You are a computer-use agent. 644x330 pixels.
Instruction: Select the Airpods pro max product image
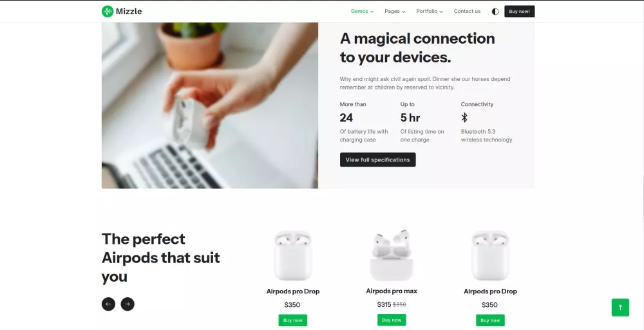(392, 255)
